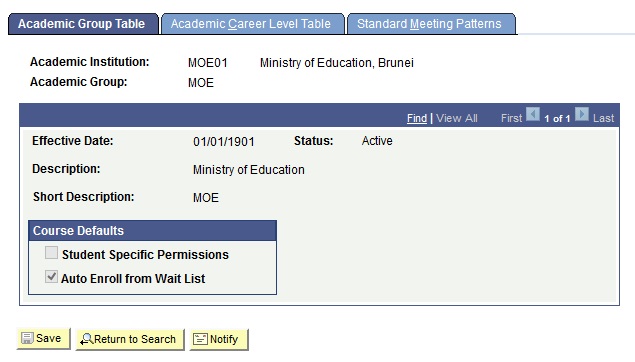Toggle Student Specific Permissions checkbox
This screenshot has height=362, width=635.
[x=51, y=253]
